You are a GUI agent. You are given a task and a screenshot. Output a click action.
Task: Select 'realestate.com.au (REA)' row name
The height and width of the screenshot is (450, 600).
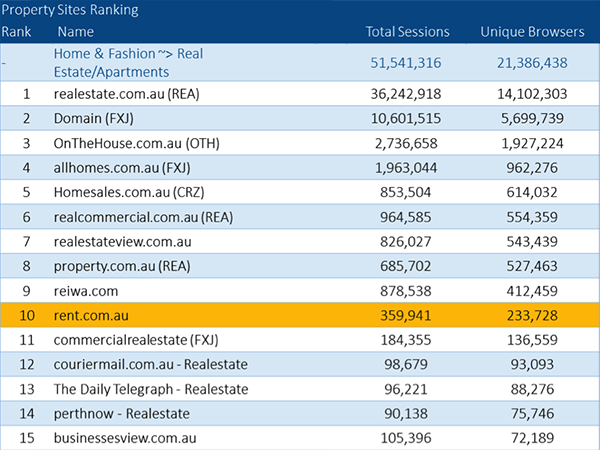[x=127, y=94]
